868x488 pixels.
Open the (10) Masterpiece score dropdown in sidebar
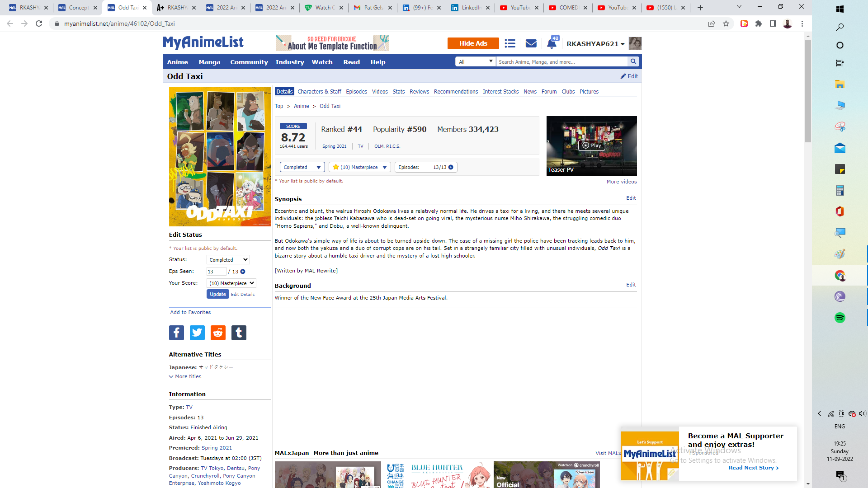point(231,283)
